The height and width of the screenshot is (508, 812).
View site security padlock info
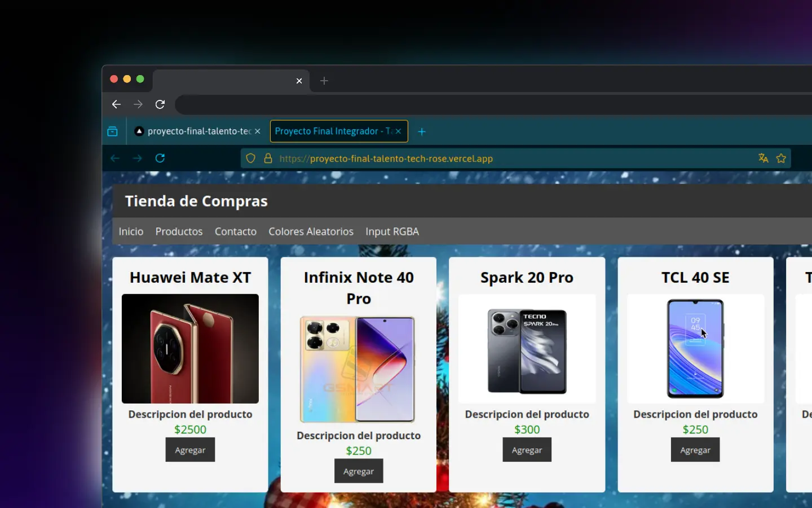268,158
